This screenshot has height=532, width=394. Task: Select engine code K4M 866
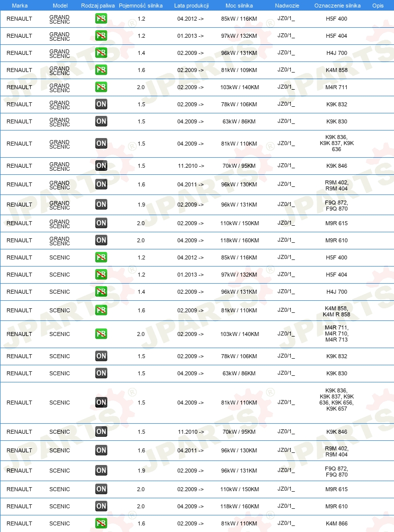coord(337,523)
